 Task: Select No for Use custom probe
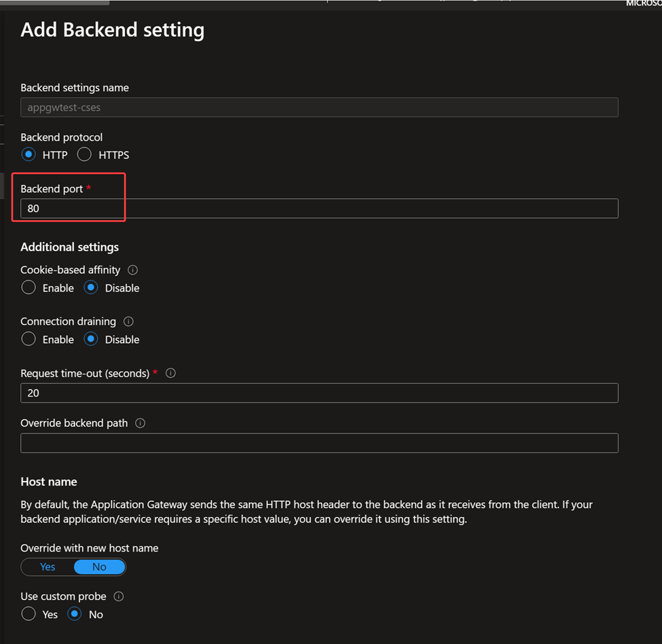(75, 614)
